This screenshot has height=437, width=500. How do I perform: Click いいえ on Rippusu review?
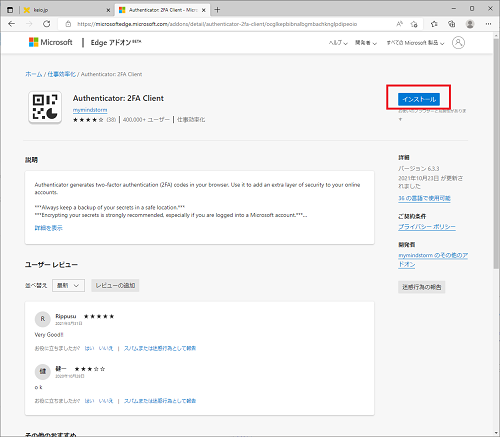[106, 348]
